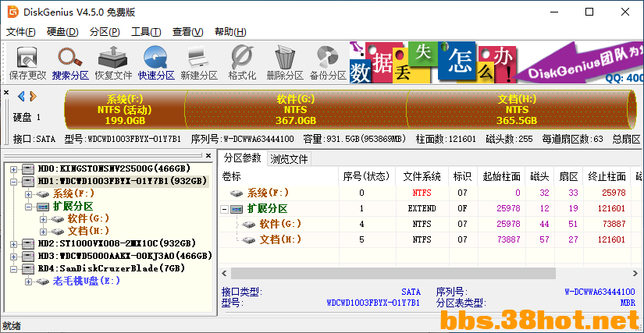Switch to the 浏览文件 tab

pyautogui.click(x=289, y=159)
